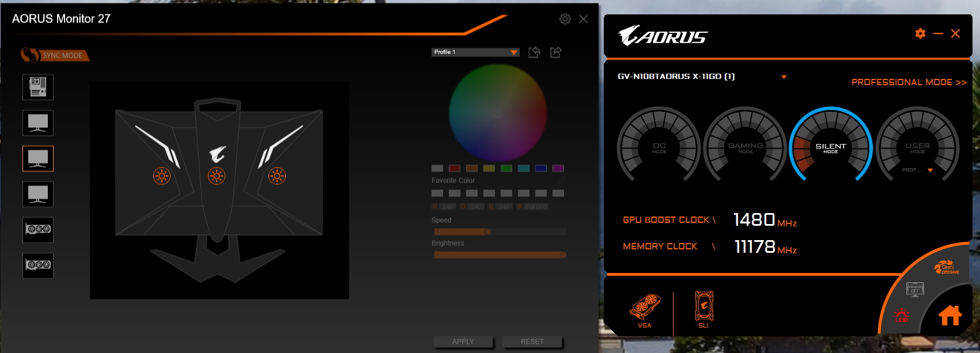The width and height of the screenshot is (980, 353).
Task: Expand the GV-N108TAORUS X-11GD GPU dropdown
Action: coord(784,77)
